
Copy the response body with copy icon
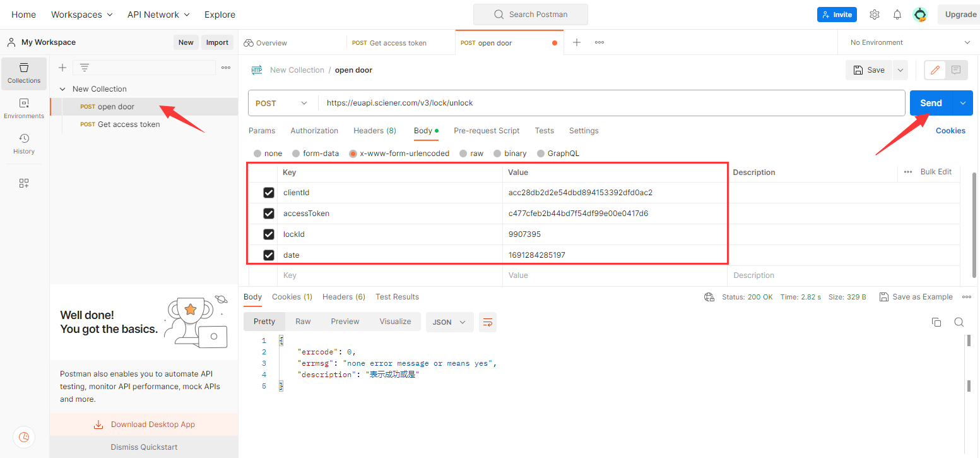pyautogui.click(x=936, y=322)
